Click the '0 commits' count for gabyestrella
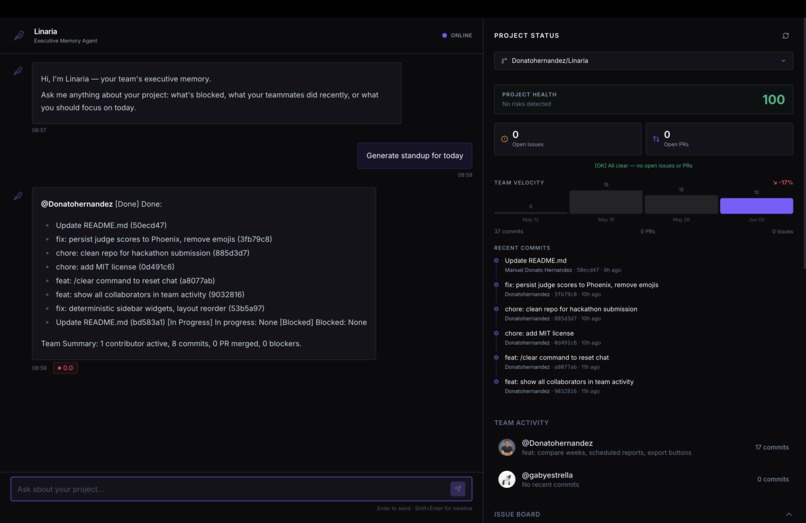Image resolution: width=806 pixels, height=523 pixels. [x=773, y=479]
